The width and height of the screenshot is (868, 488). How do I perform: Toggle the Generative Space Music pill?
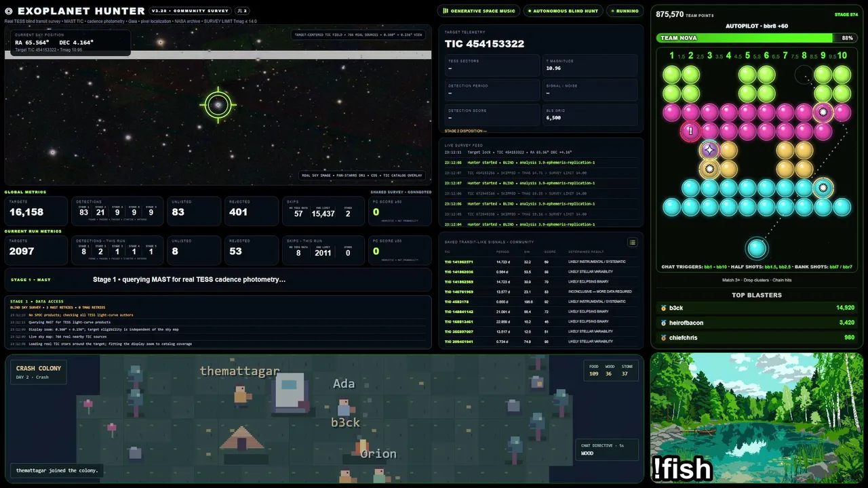[479, 11]
